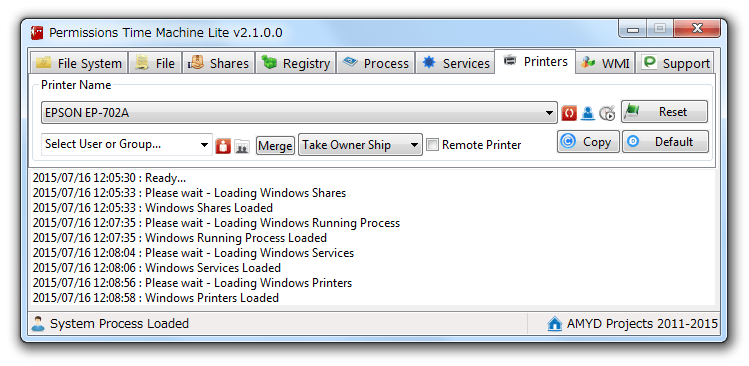Click the Default button

tap(665, 142)
